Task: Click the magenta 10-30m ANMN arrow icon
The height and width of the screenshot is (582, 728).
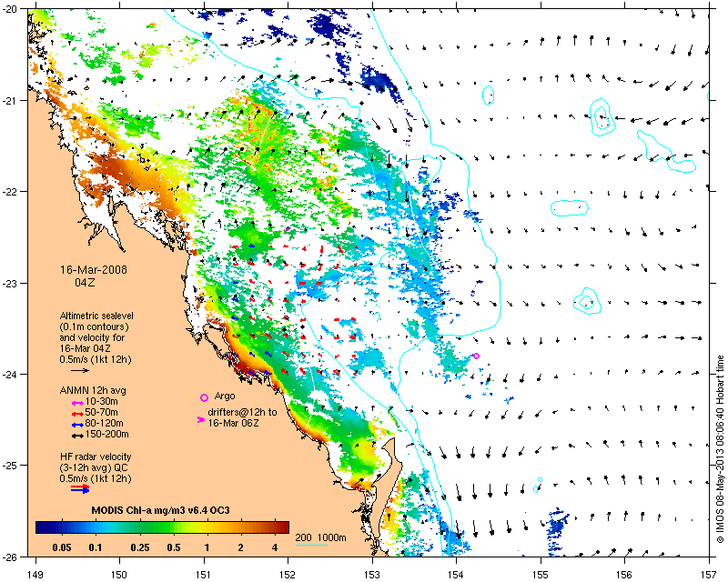Action: tap(77, 402)
